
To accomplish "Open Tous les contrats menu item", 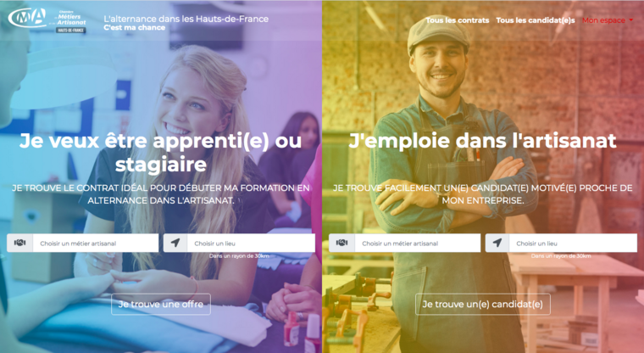I will [457, 20].
